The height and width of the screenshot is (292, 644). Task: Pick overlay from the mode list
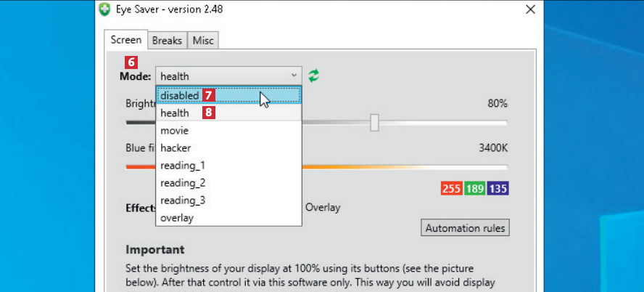tap(177, 218)
